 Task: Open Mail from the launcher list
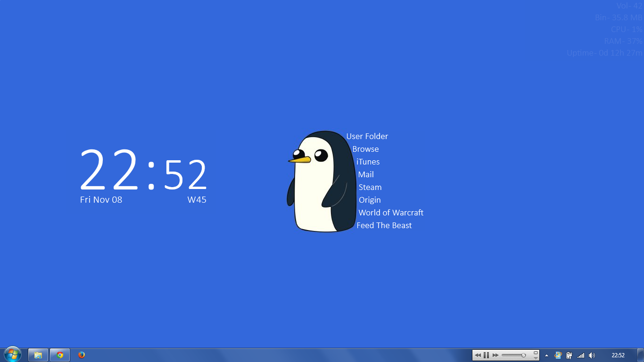pos(366,174)
